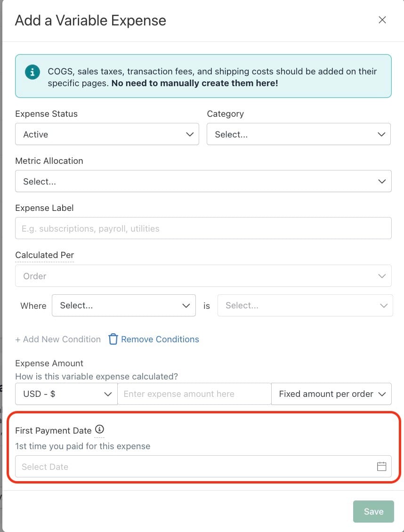Close the Add a Variable Expense dialog

tap(382, 20)
